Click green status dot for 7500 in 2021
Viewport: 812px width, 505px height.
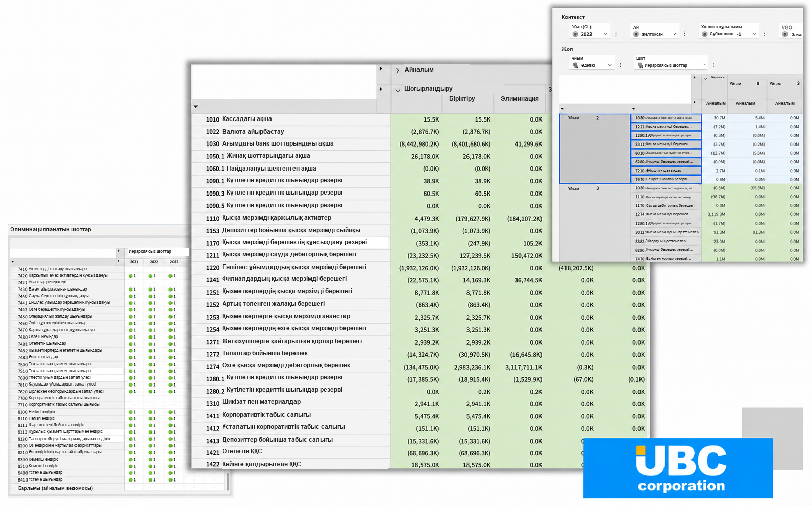pyautogui.click(x=131, y=365)
